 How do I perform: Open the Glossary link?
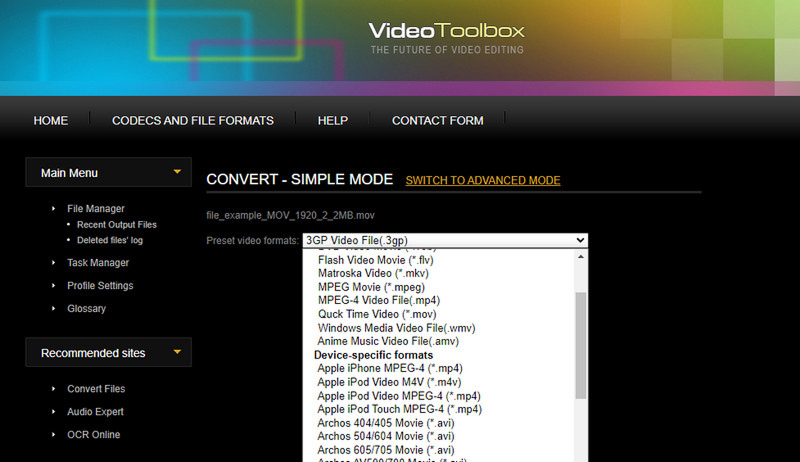tap(86, 309)
